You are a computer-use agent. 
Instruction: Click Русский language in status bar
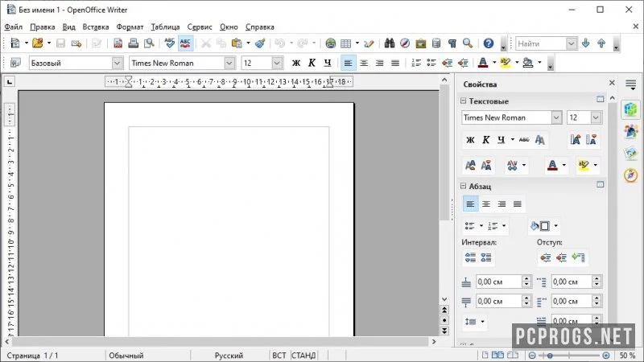[x=229, y=356]
